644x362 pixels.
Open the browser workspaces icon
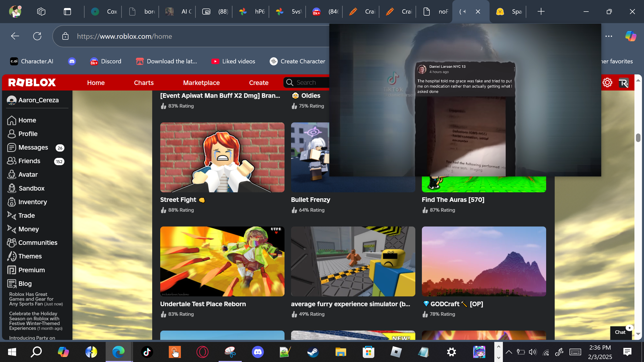41,12
